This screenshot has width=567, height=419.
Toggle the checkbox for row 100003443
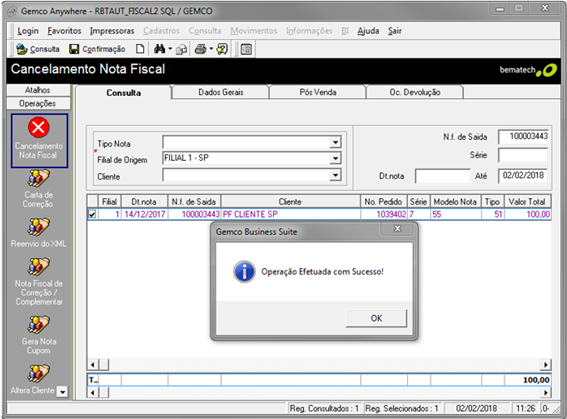(93, 214)
